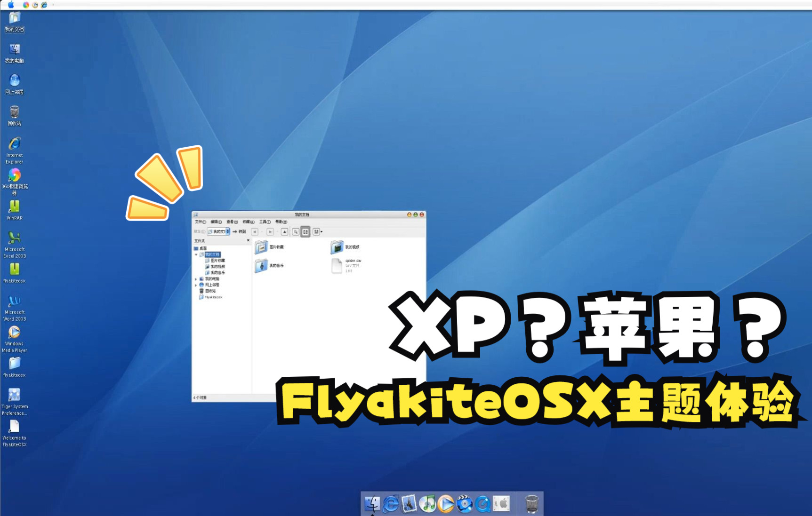Expand the 网上邻居 tree node
Screen dimensions: 812x516
click(x=196, y=285)
